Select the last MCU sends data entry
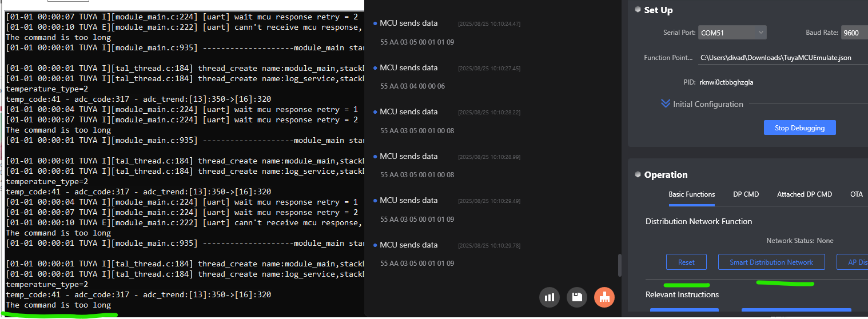 [x=408, y=245]
